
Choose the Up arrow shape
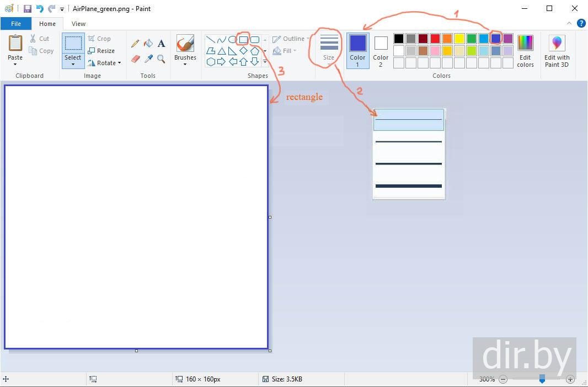coord(243,62)
